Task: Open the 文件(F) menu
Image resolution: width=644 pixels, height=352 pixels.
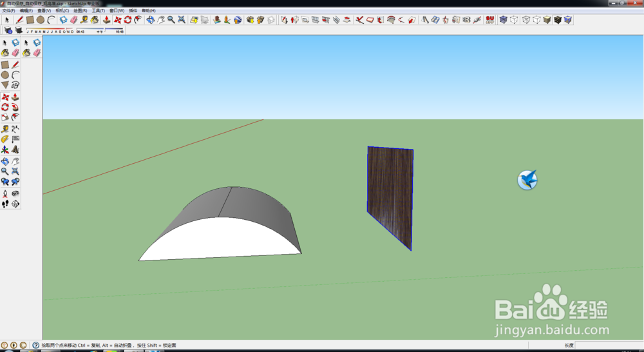Action: [8, 11]
